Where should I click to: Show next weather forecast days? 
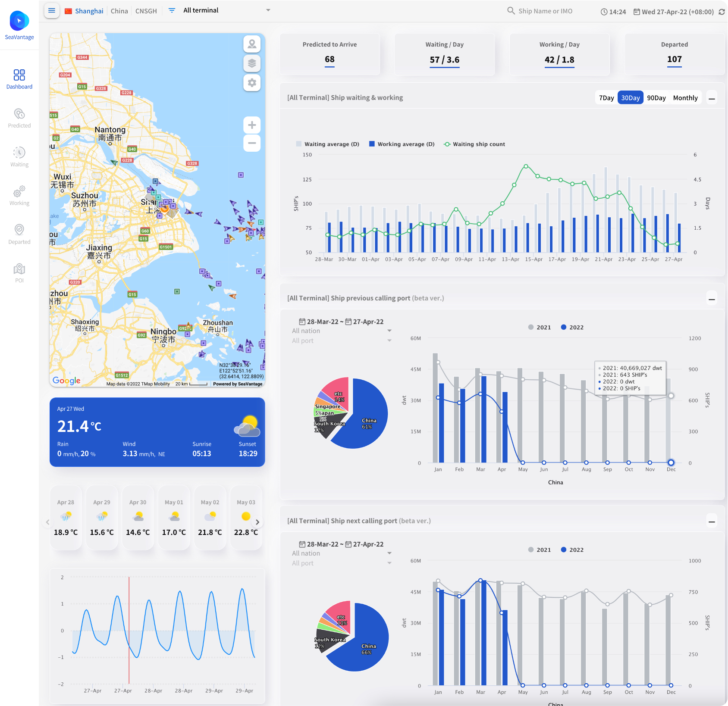[x=257, y=522]
